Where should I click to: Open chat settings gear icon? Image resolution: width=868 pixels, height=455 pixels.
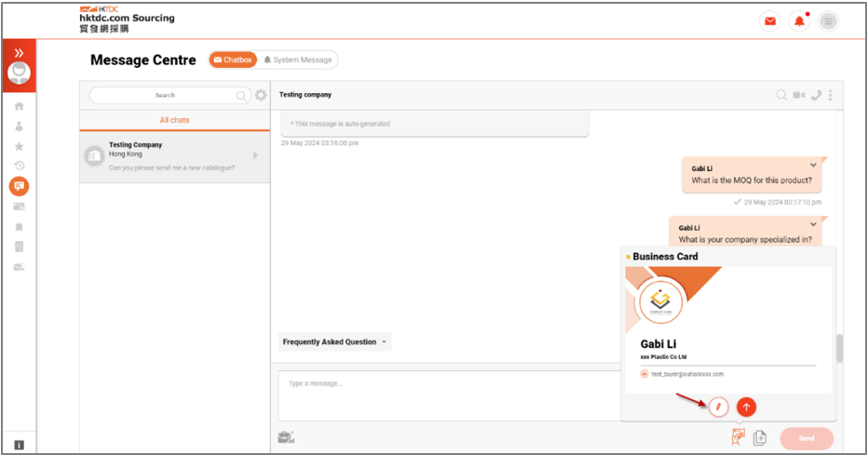point(261,95)
